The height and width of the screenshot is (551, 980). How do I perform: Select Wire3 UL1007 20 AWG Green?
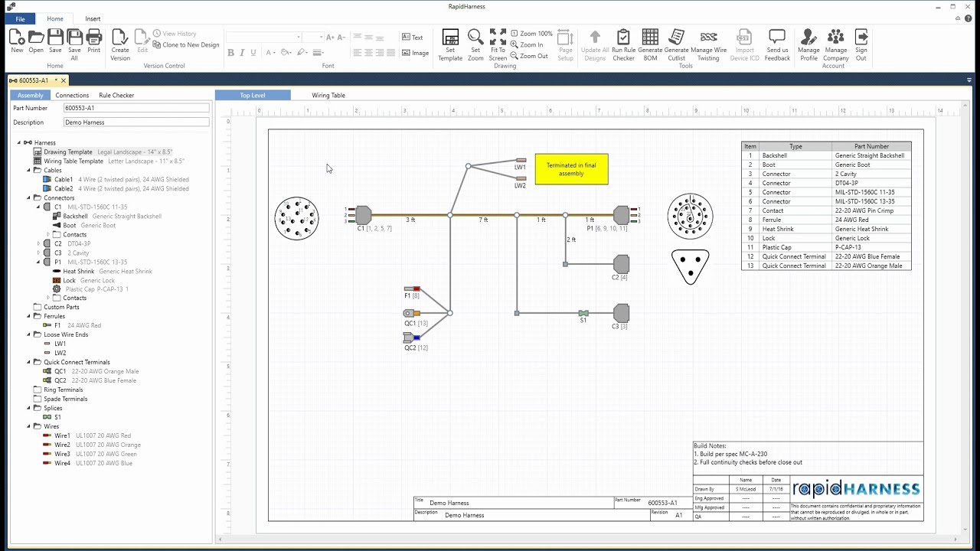click(90, 454)
